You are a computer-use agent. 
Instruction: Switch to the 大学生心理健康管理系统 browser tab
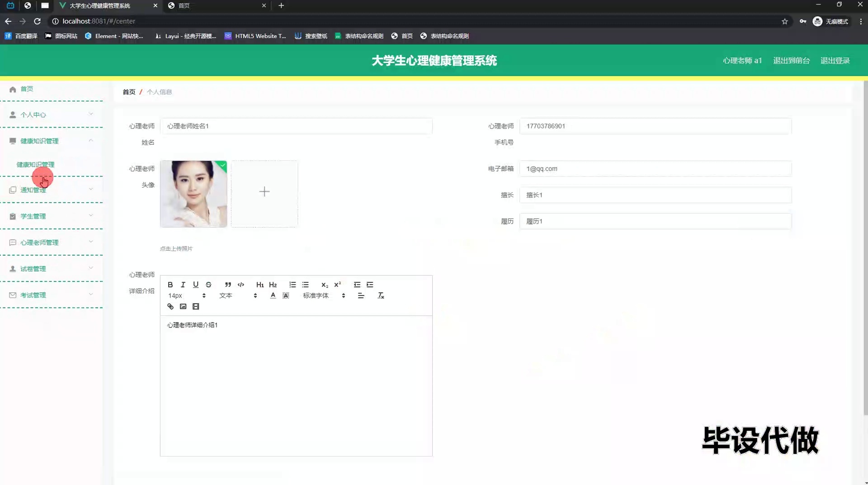[108, 5]
